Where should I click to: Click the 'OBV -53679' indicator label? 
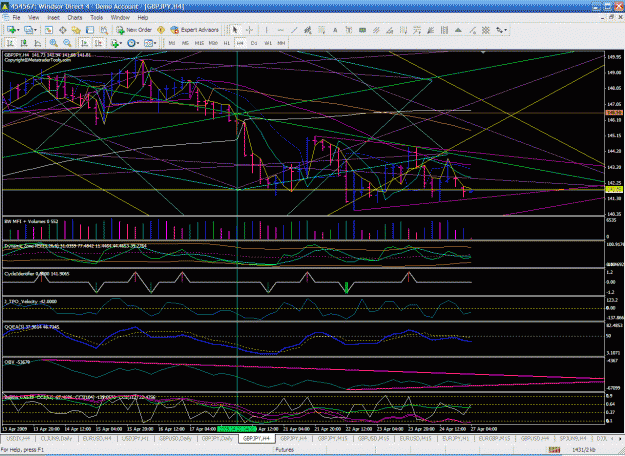17,362
